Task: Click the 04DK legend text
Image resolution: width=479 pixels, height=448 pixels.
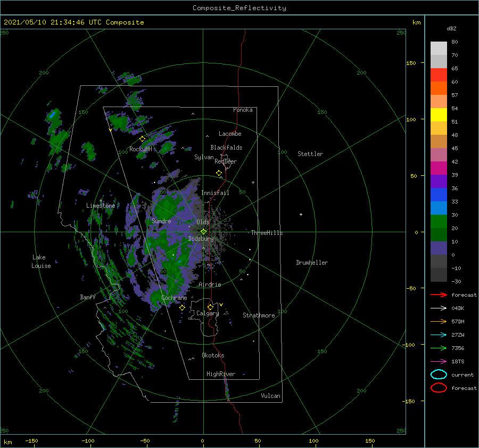Action: [458, 308]
